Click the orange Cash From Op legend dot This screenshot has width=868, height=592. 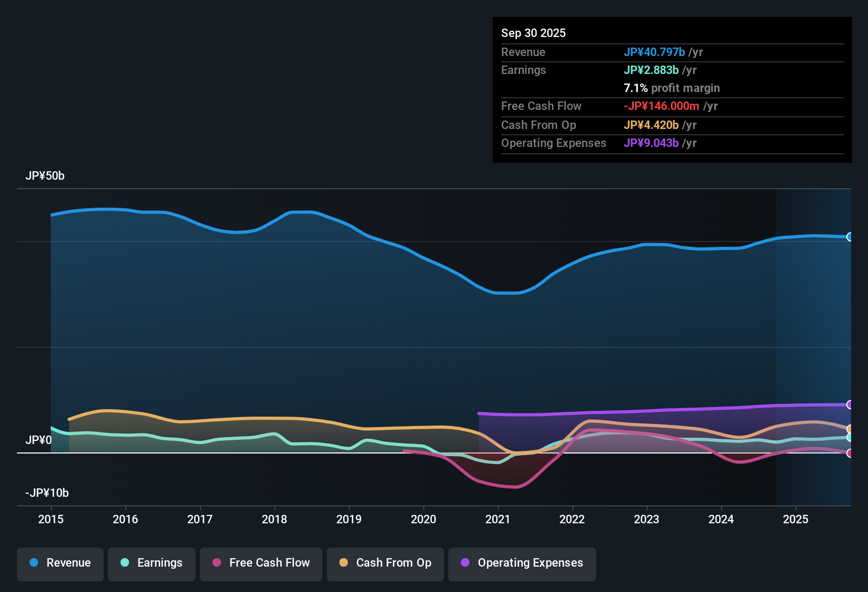tap(343, 563)
